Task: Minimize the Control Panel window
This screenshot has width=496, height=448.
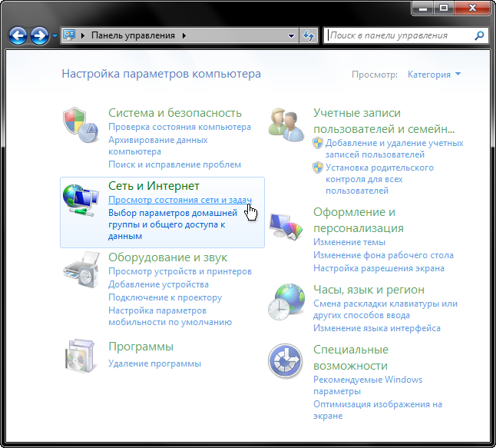Action: (423, 8)
